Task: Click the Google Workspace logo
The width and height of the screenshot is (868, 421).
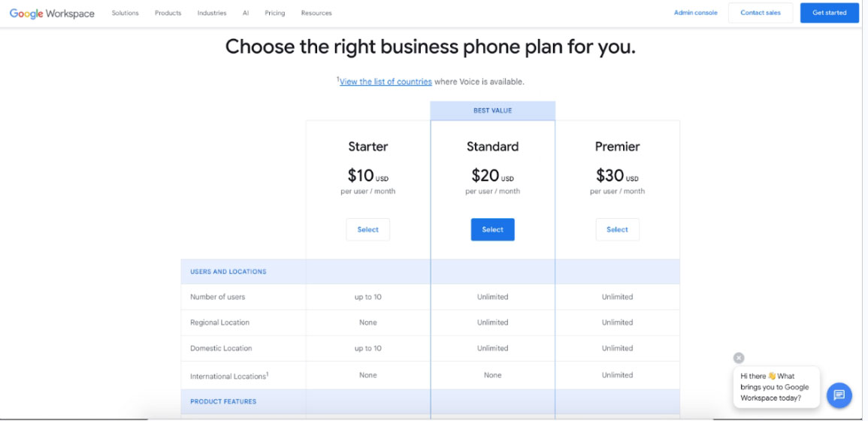Action: click(52, 14)
